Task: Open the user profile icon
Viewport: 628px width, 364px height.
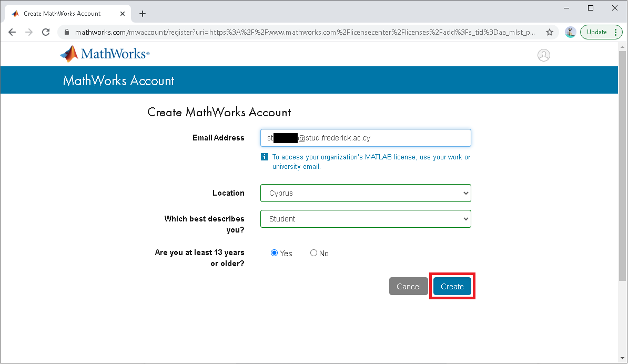Action: pyautogui.click(x=543, y=55)
